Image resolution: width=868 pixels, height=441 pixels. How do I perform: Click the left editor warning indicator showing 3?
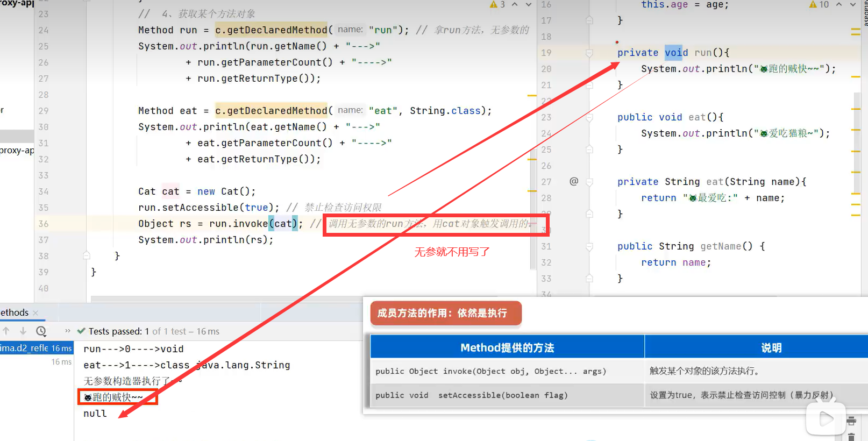497,4
